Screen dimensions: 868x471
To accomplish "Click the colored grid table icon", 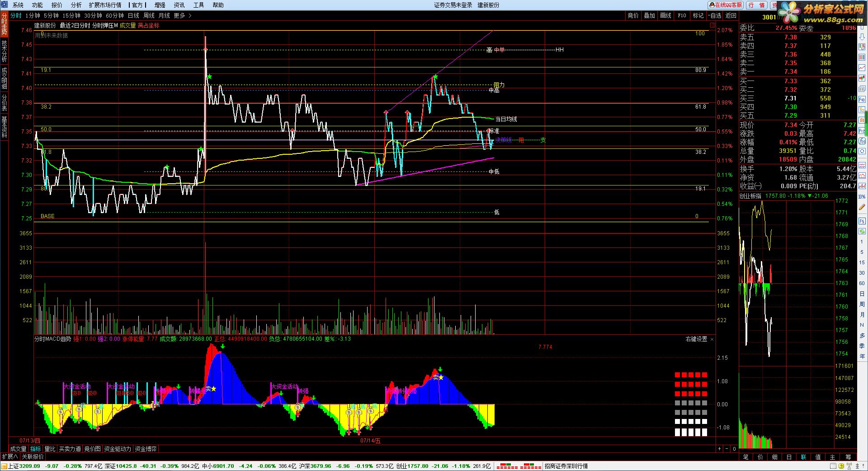I will point(862,57).
